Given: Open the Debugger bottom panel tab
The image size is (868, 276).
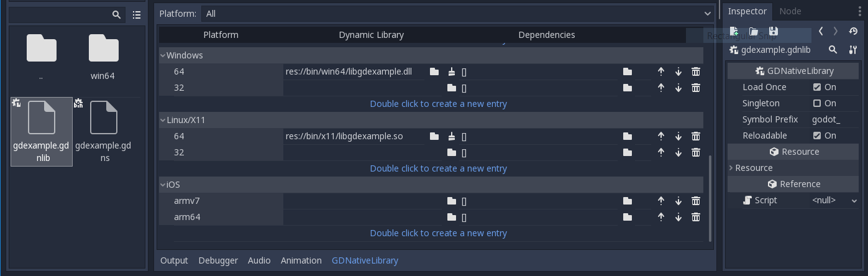Looking at the screenshot, I should [x=218, y=260].
